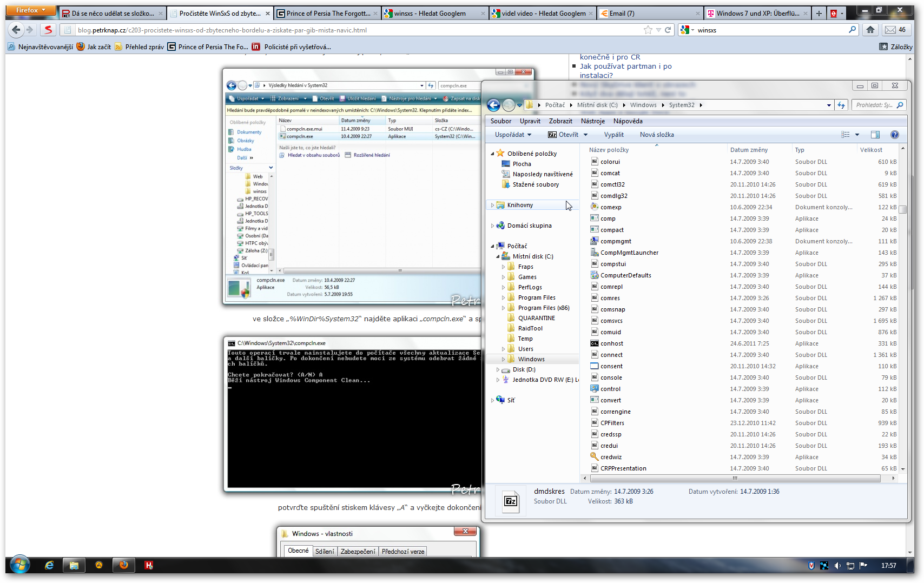The height and width of the screenshot is (583, 924).
Task: Click the Nová složka button
Action: coord(656,135)
